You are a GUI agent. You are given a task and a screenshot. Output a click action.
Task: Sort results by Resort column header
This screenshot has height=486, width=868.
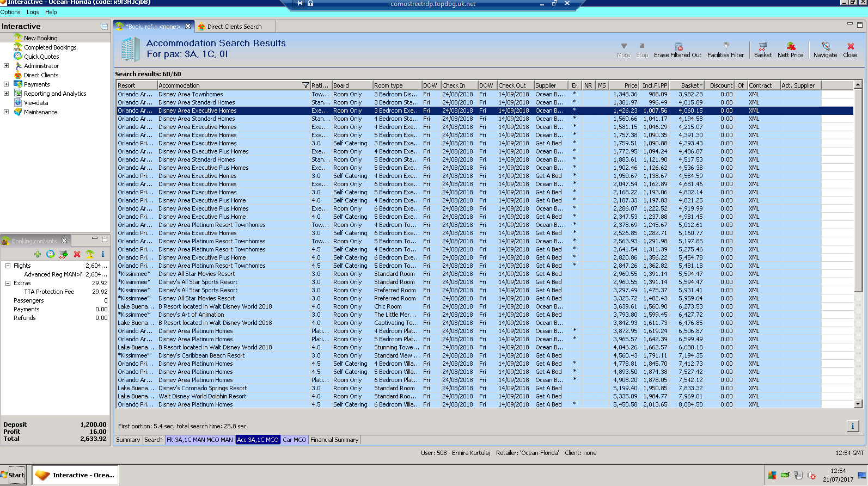coord(137,85)
